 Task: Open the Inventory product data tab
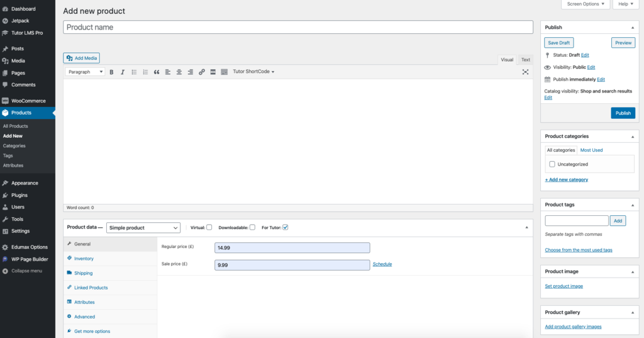[84, 259]
